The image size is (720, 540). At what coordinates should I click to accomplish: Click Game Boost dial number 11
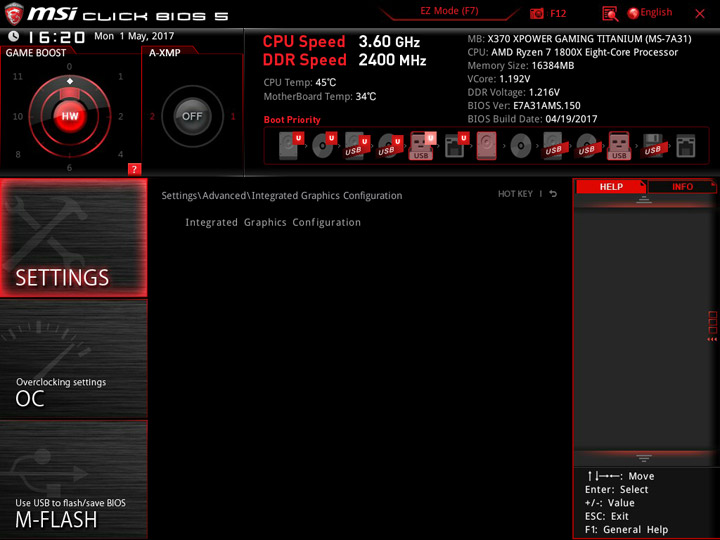point(17,76)
